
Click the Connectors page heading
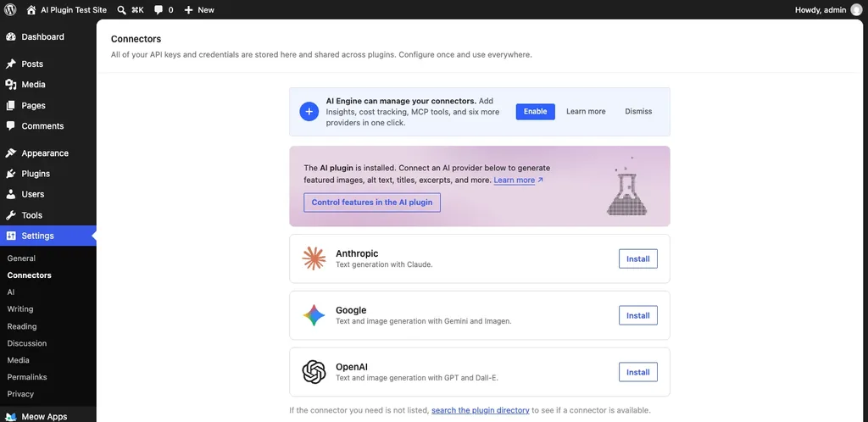coord(136,39)
